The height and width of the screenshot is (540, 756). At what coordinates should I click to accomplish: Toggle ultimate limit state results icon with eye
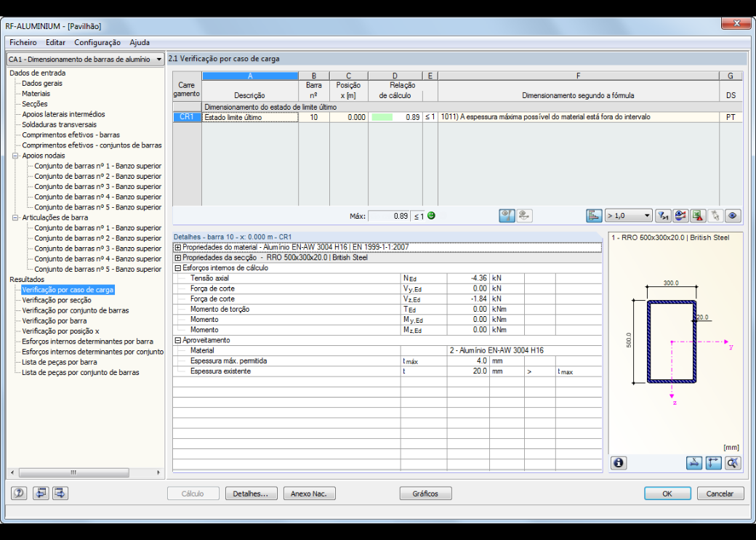507,216
